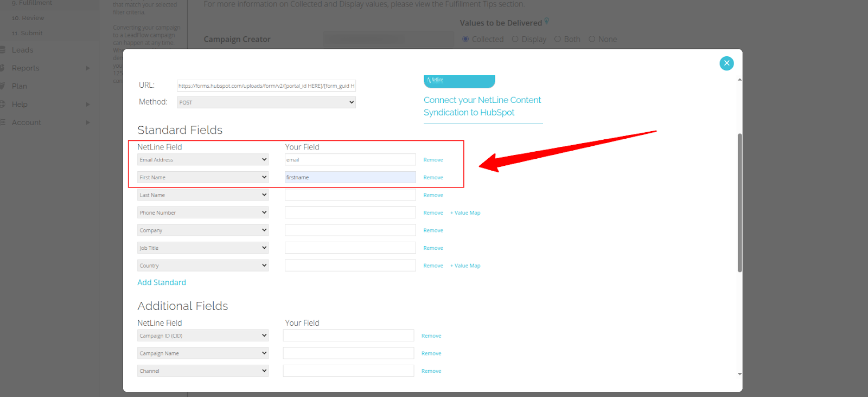Click the URL input field
Image resolution: width=868 pixels, height=401 pixels.
tap(266, 86)
